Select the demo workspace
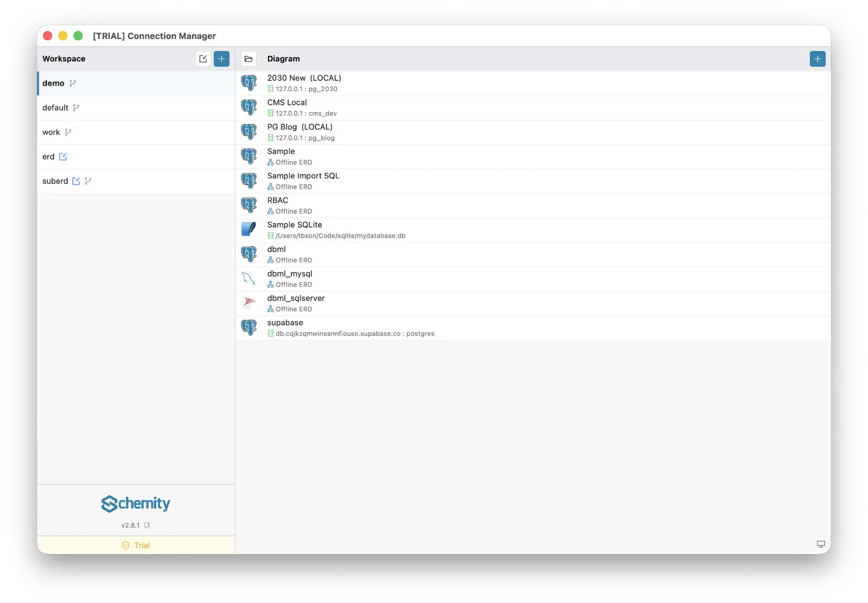Viewport: 868px width, 603px height. click(136, 83)
